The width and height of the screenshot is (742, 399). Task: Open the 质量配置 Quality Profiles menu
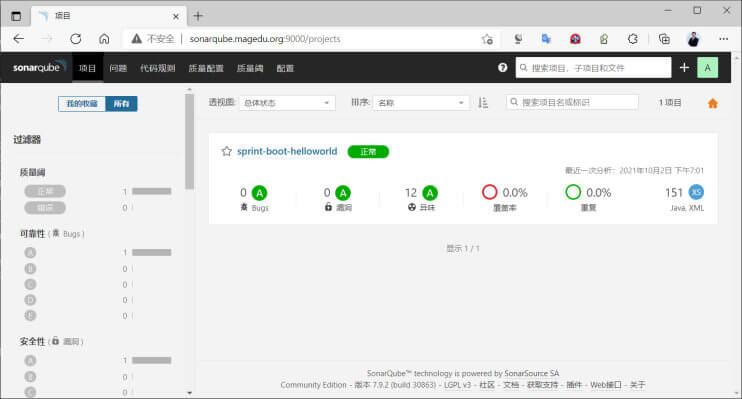click(x=206, y=68)
